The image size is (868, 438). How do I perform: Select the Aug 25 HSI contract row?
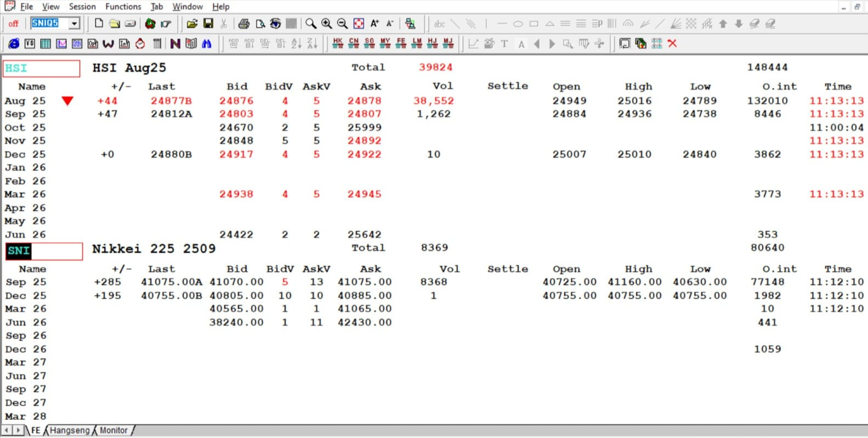coord(25,101)
